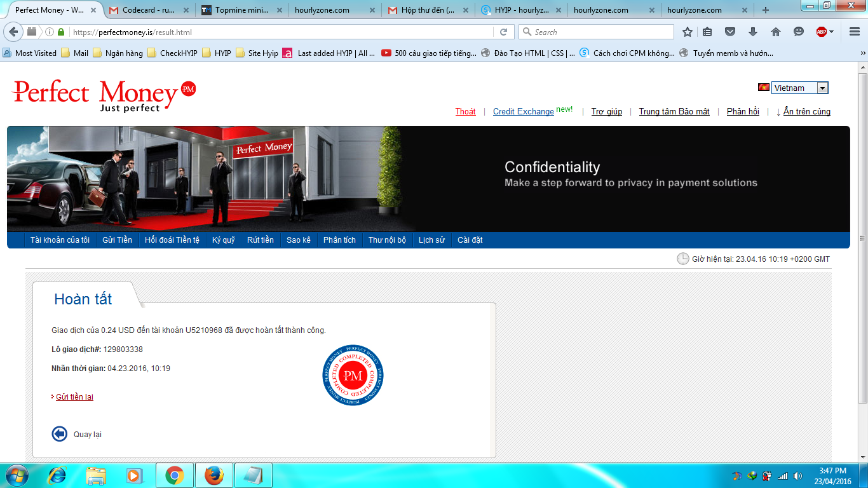868x488 pixels.
Task: Open the Phản hồi feedback link
Action: tap(743, 112)
